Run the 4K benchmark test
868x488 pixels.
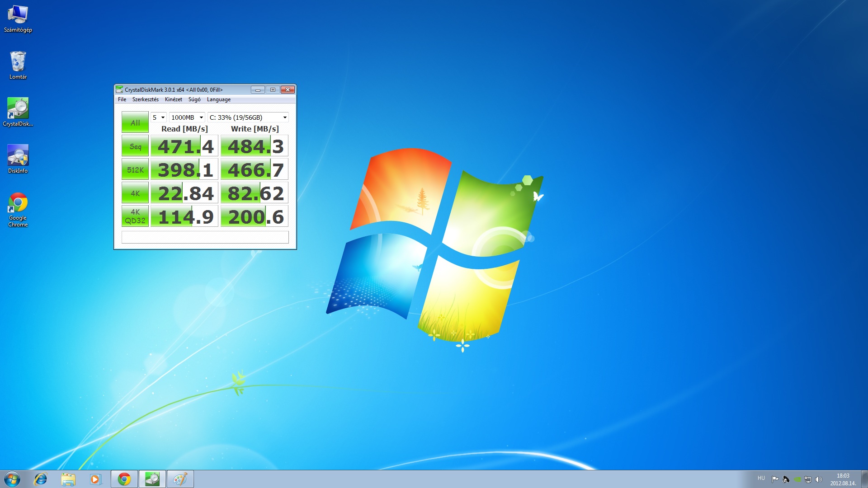pyautogui.click(x=135, y=193)
